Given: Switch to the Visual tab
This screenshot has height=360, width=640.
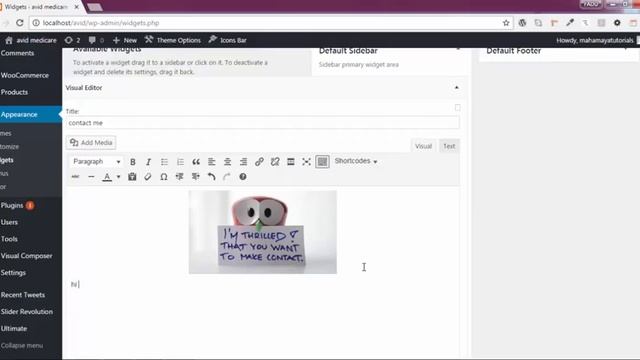Looking at the screenshot, I should click(x=423, y=146).
